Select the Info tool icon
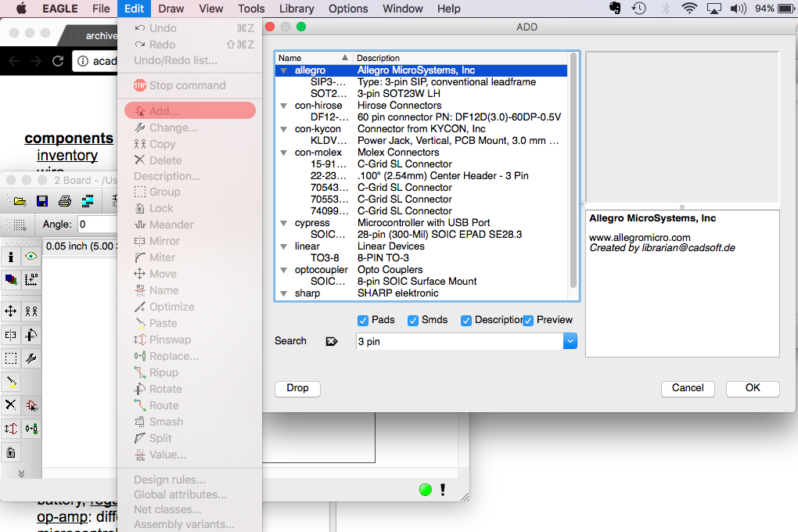This screenshot has width=798, height=532. click(11, 257)
